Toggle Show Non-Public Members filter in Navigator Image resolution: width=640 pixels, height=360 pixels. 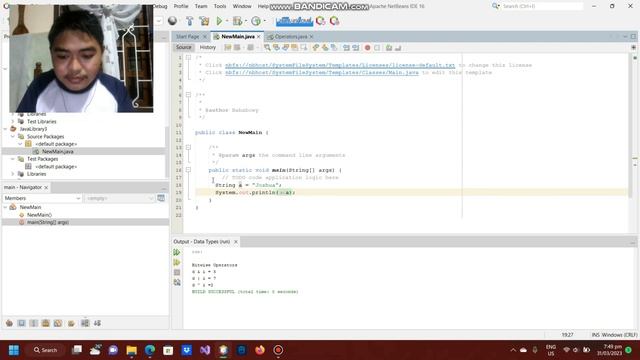[46, 323]
